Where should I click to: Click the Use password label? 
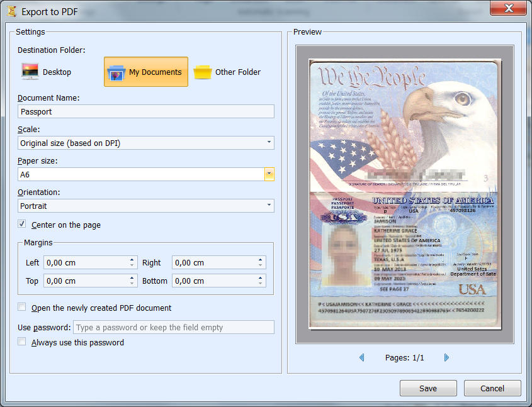(44, 328)
